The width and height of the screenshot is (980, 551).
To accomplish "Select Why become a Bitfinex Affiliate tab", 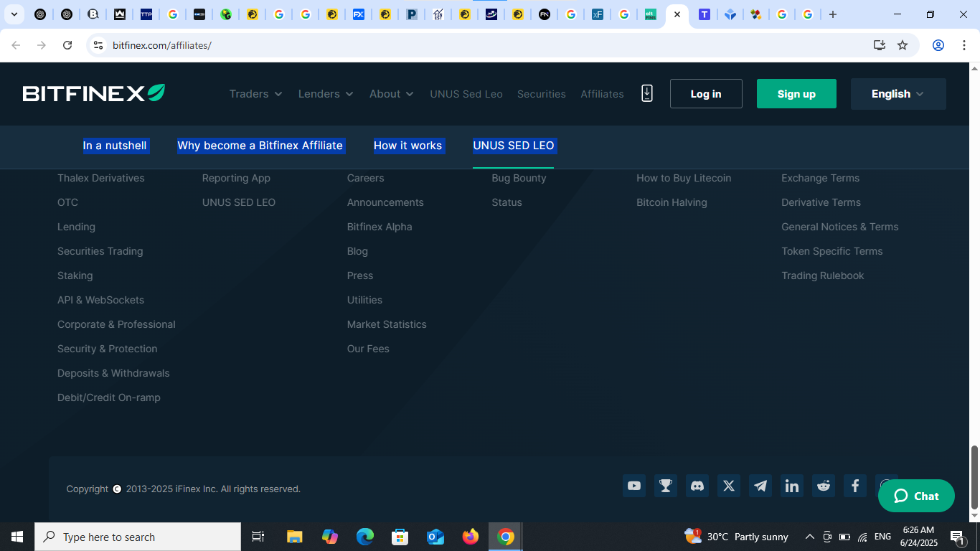I will 260,146.
